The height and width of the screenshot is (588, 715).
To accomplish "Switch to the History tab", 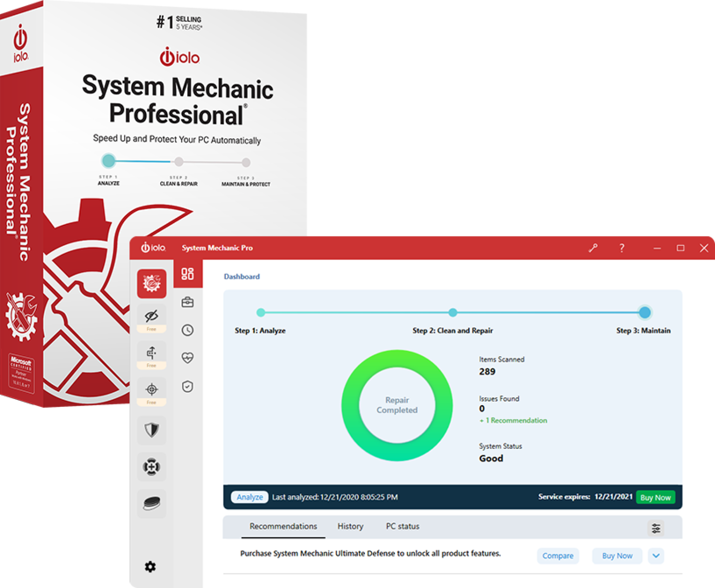I will point(351,527).
